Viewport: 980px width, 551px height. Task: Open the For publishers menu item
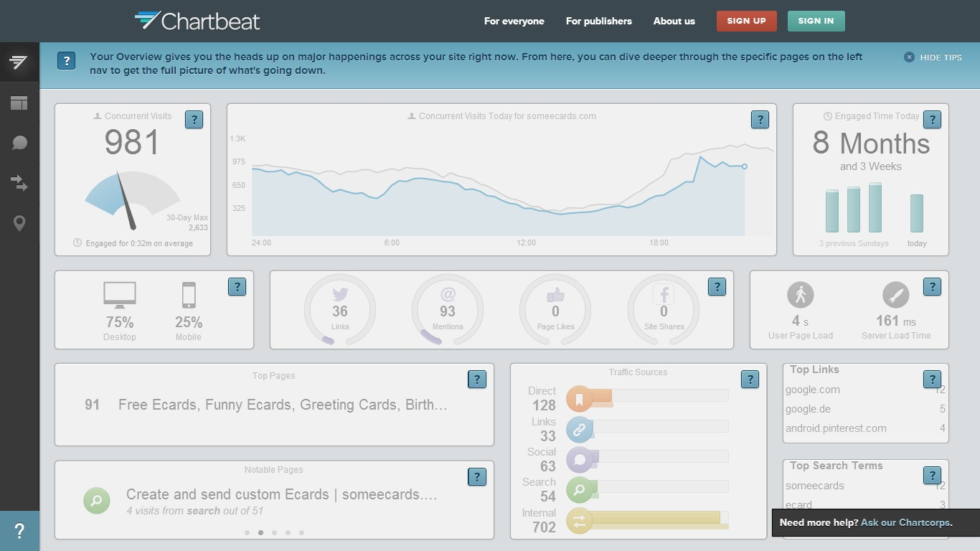click(x=599, y=22)
